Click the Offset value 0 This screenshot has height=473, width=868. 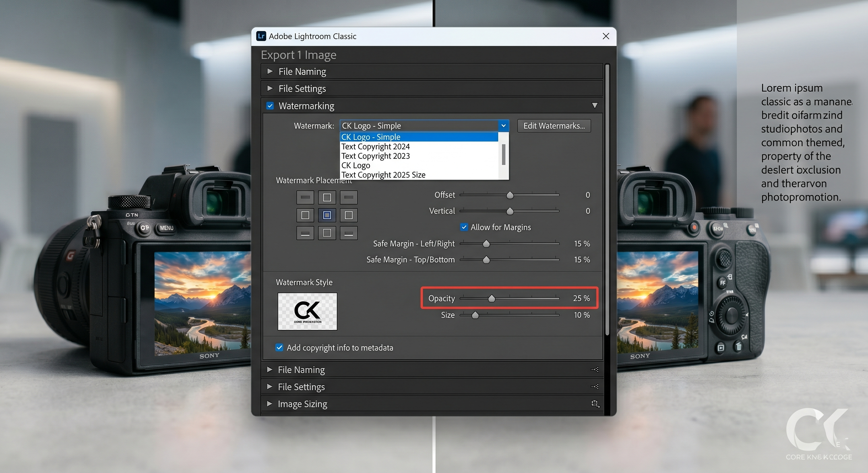pos(588,195)
